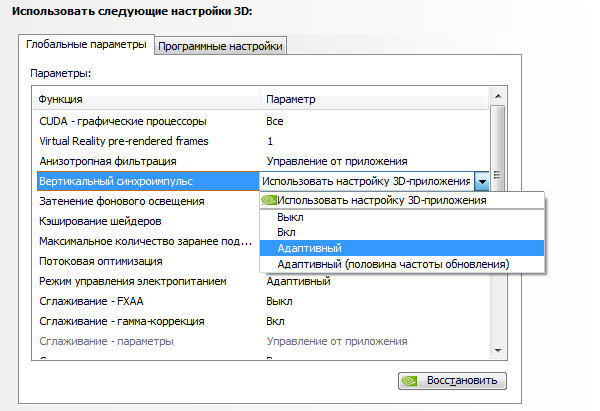
Task: Click greyed Управление от приложения for Сглаживание - параметры
Action: [x=337, y=341]
